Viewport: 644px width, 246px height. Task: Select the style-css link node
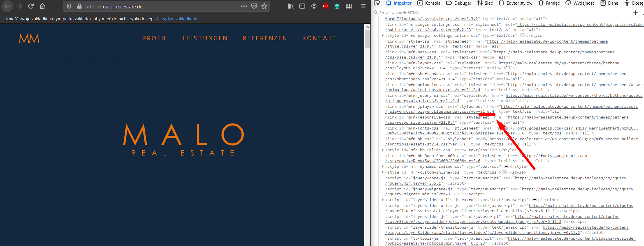tap(496, 44)
